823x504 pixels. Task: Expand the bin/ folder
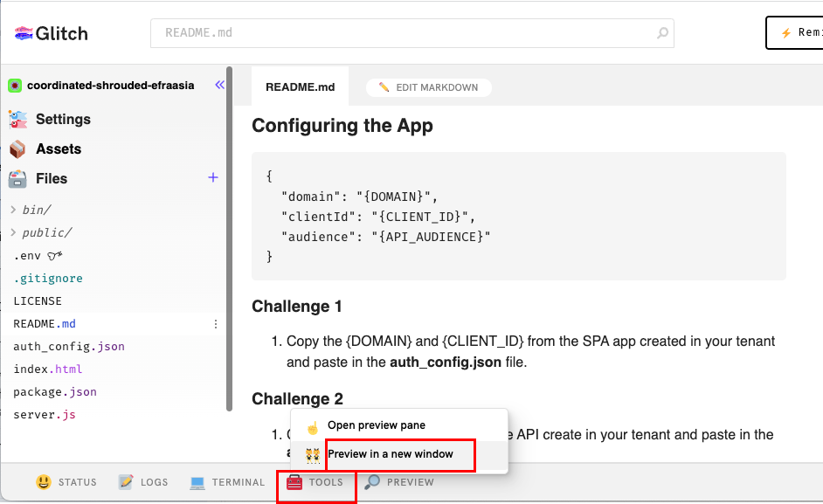36,210
